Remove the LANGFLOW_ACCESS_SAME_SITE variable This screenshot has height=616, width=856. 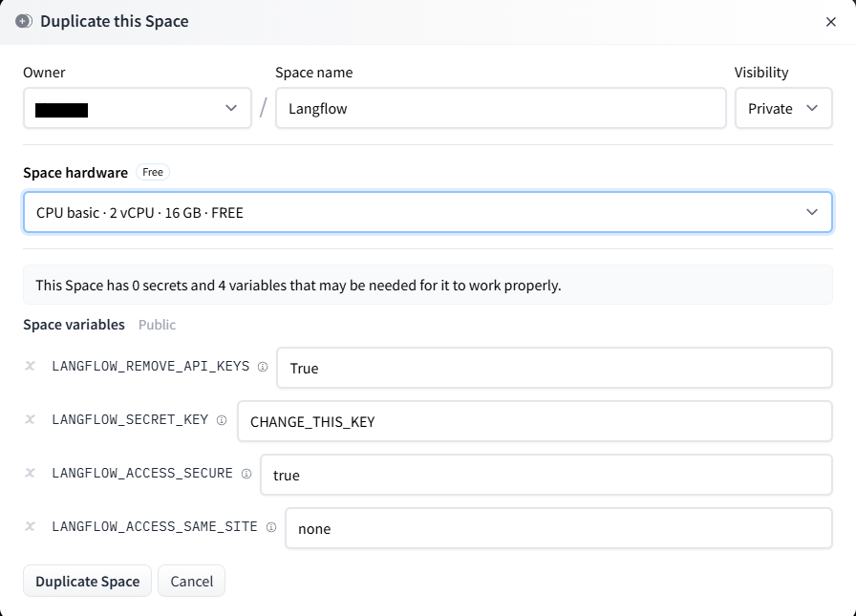point(30,526)
